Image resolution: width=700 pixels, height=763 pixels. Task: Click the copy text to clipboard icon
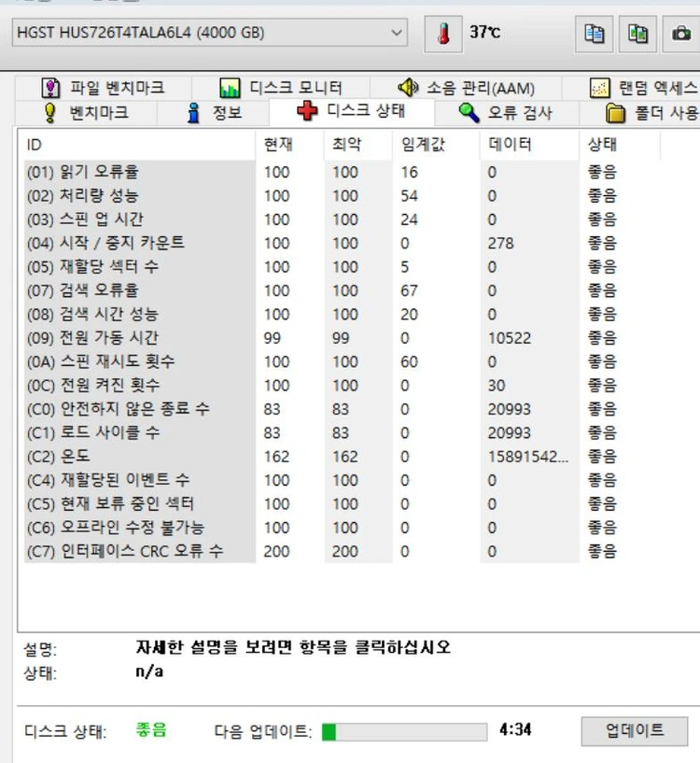pos(594,34)
